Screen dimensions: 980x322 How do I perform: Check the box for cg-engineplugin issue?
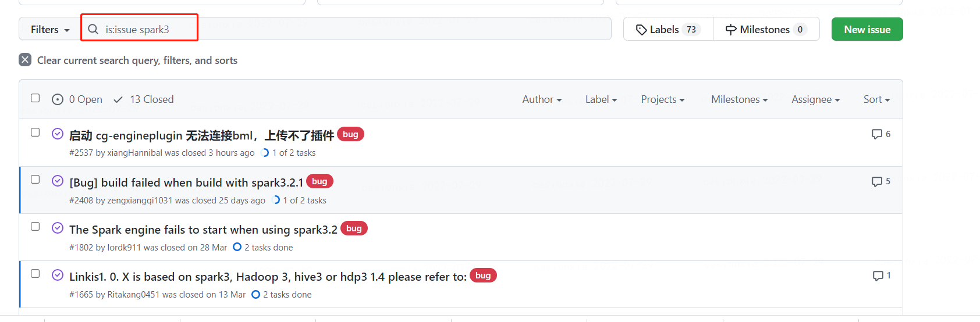coord(35,133)
